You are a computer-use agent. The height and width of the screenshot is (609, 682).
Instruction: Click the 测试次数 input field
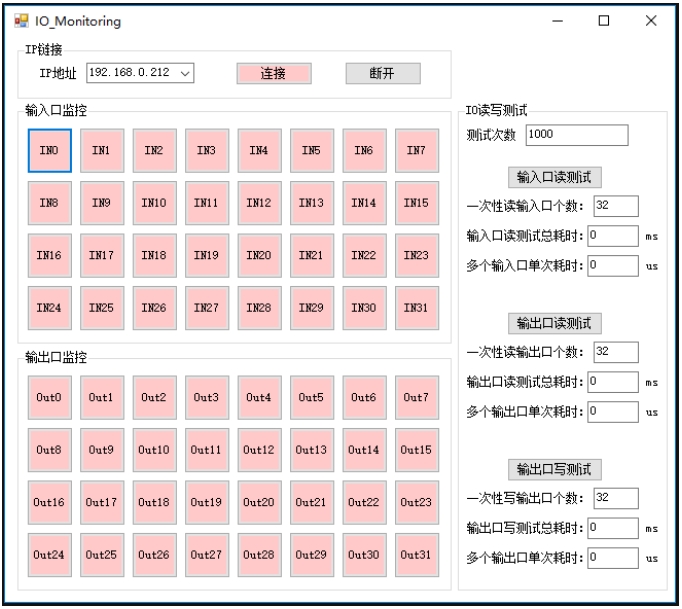click(577, 135)
